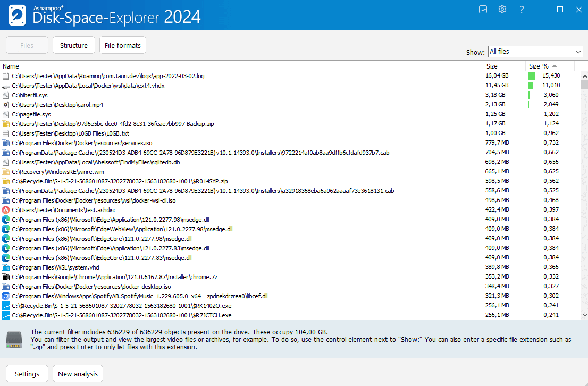The image size is (588, 386).
Task: Click the Ashampoo Disk-Space-Explorer logo icon
Action: (x=17, y=15)
